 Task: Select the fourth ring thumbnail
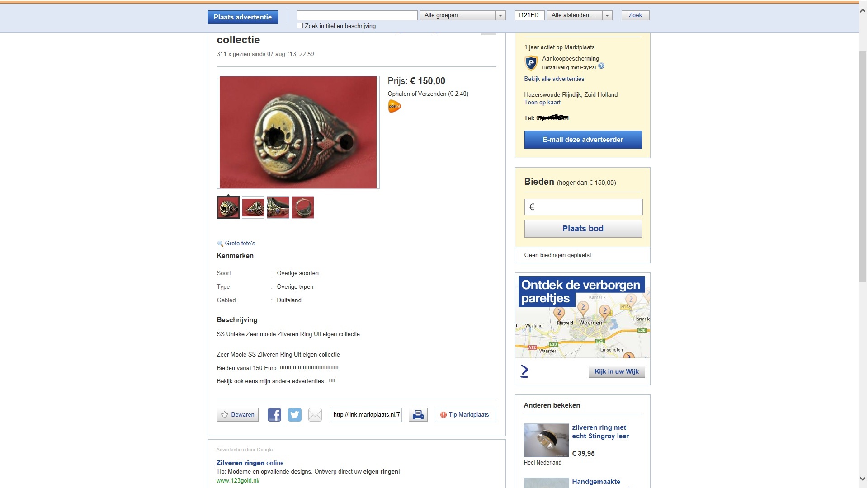303,207
